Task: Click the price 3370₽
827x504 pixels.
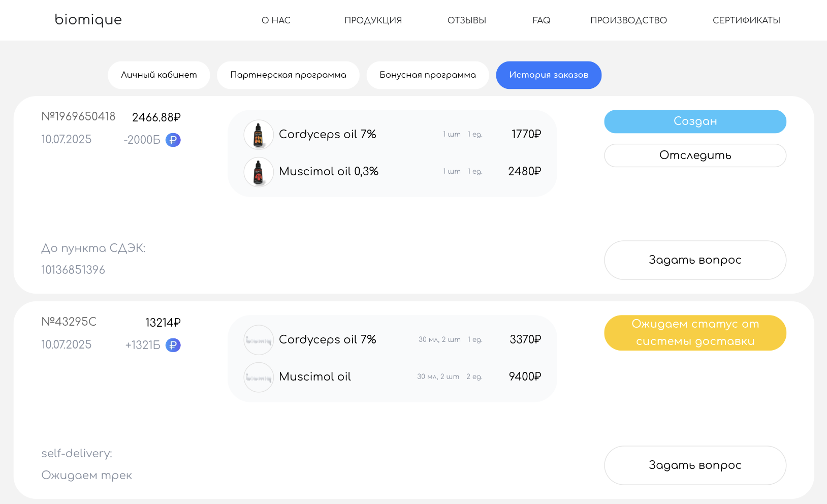Action: (x=525, y=339)
